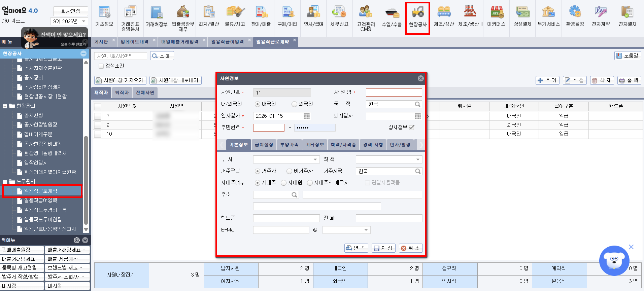The width and height of the screenshot is (644, 291).
Task: Collapse the 노무관리 tree folder
Action: tap(5, 182)
